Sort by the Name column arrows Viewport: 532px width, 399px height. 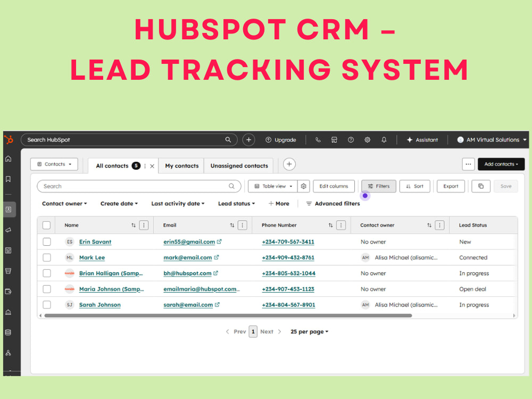coord(134,225)
